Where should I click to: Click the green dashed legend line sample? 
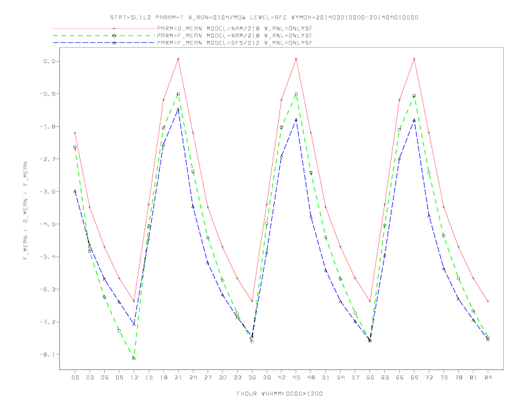click(104, 36)
